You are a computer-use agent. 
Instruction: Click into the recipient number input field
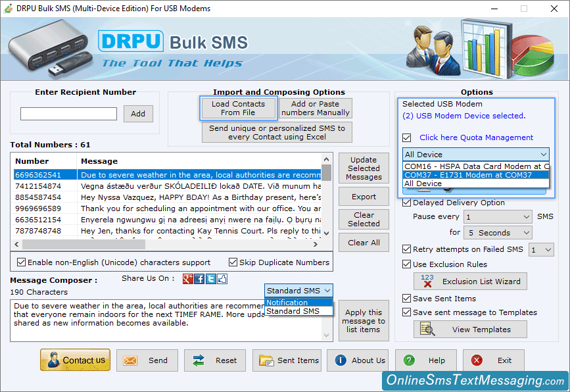tap(69, 114)
